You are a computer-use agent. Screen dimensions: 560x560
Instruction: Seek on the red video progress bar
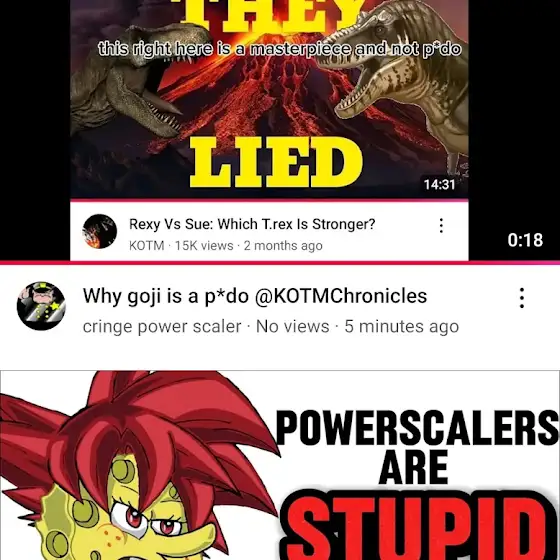tap(280, 263)
